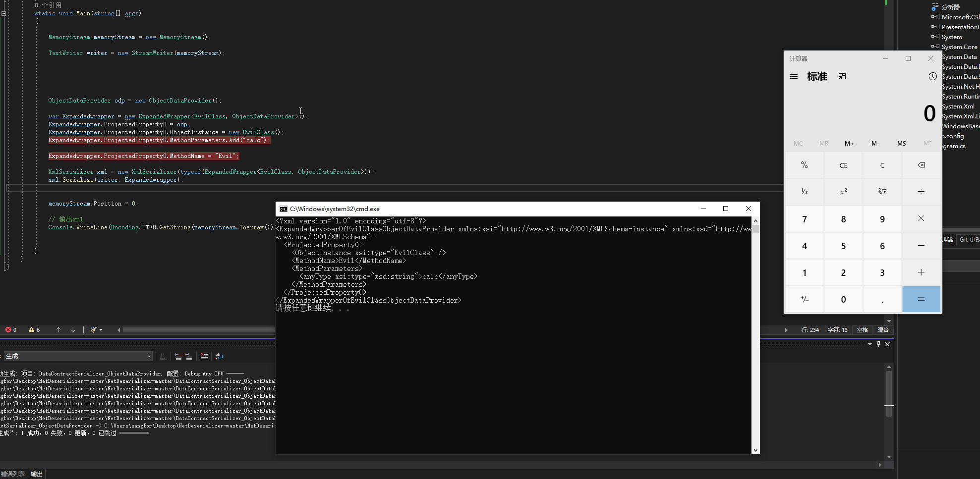Open the code cleanup dropdown arrow

(101, 330)
